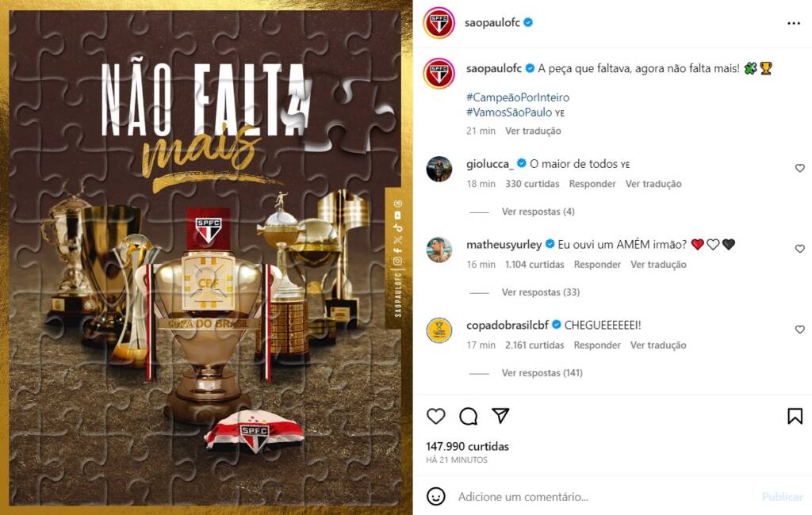Like the post with the heart icon

click(x=435, y=416)
